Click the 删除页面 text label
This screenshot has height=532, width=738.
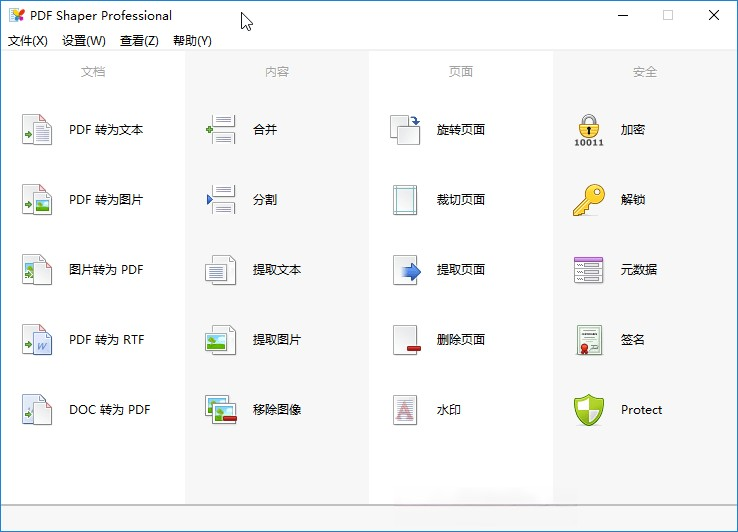[x=461, y=339]
